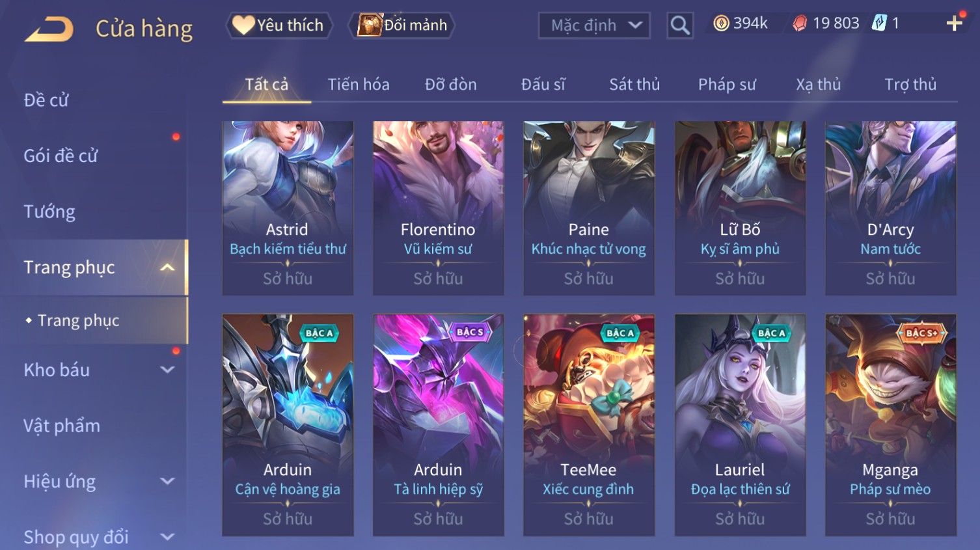The image size is (980, 550).
Task: Open the search magnifier icon
Action: pyautogui.click(x=680, y=25)
